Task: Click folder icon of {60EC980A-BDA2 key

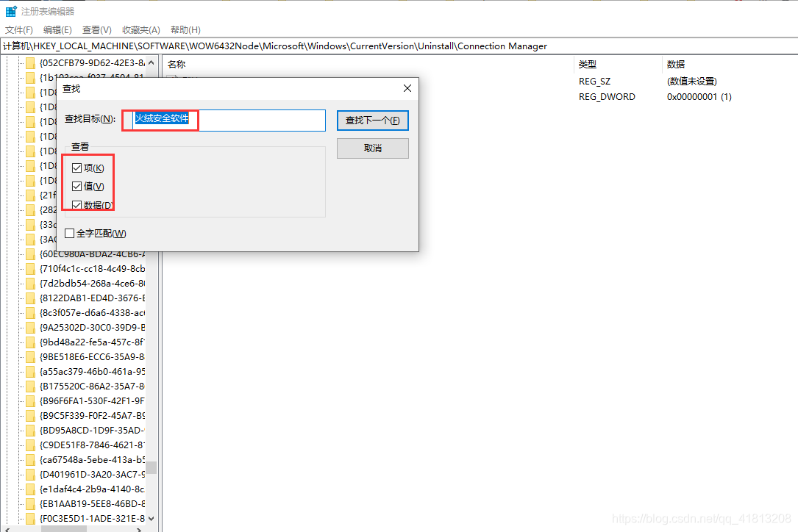Action: 31,254
